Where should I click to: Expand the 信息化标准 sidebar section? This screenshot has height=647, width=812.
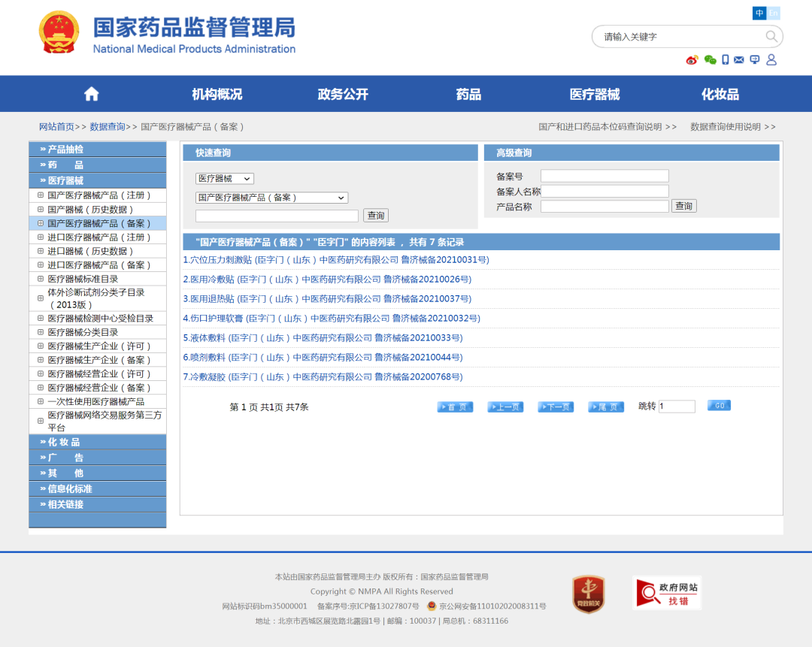tap(97, 488)
